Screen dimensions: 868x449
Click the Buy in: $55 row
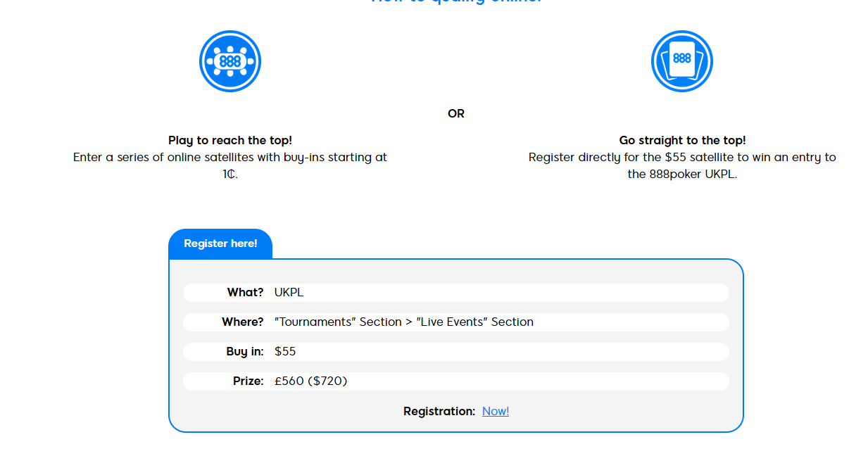tap(456, 352)
